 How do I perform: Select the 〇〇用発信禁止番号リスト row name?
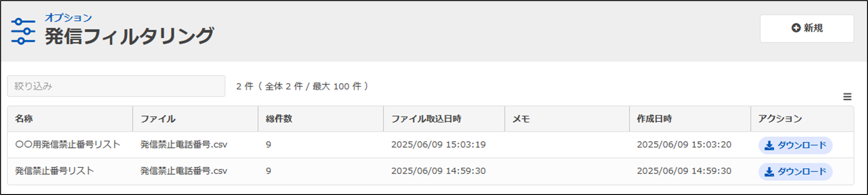[68, 144]
